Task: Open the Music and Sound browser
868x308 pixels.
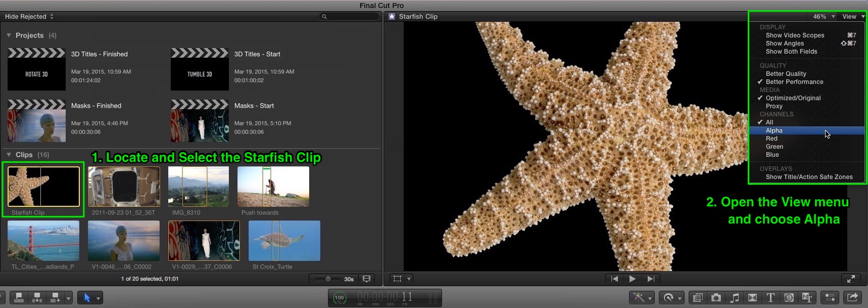Action: 735,297
